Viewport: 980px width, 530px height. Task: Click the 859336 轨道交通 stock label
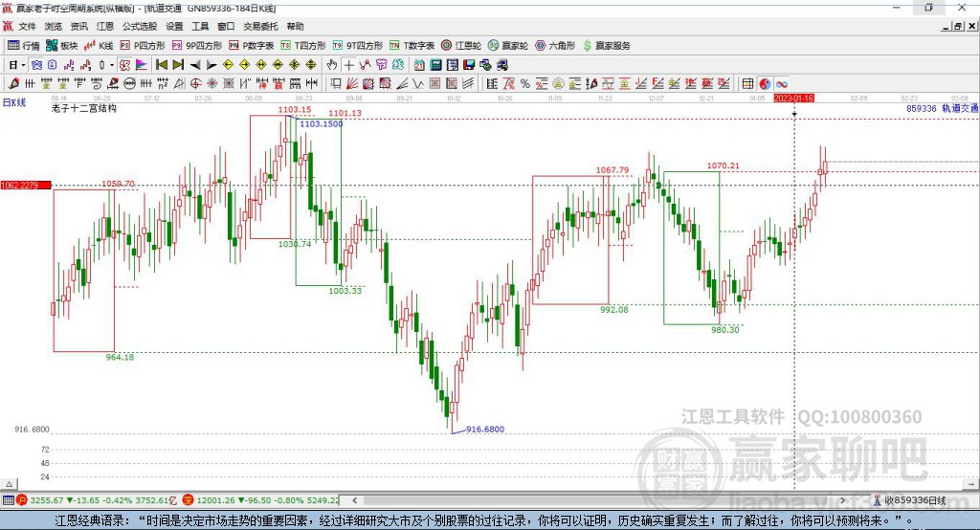tap(943, 108)
